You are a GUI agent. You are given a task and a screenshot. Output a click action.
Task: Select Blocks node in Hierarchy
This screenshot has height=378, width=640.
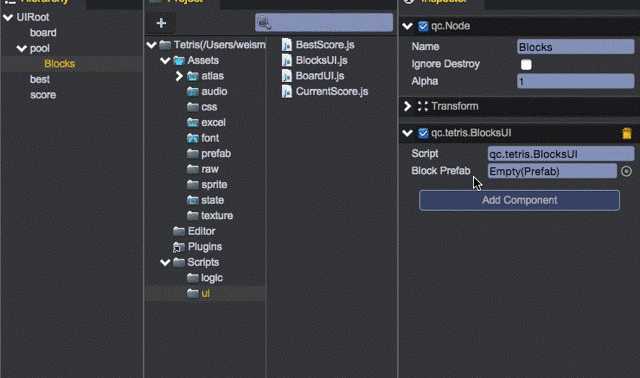pos(60,64)
